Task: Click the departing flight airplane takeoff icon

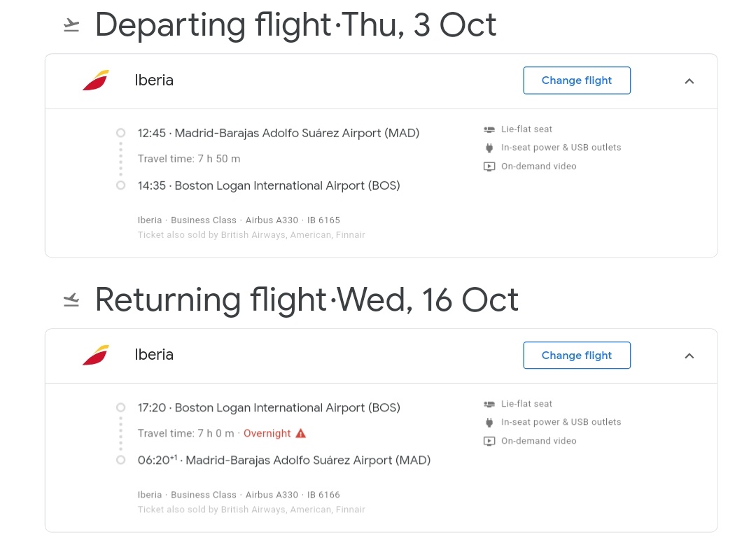Action: pyautogui.click(x=71, y=26)
